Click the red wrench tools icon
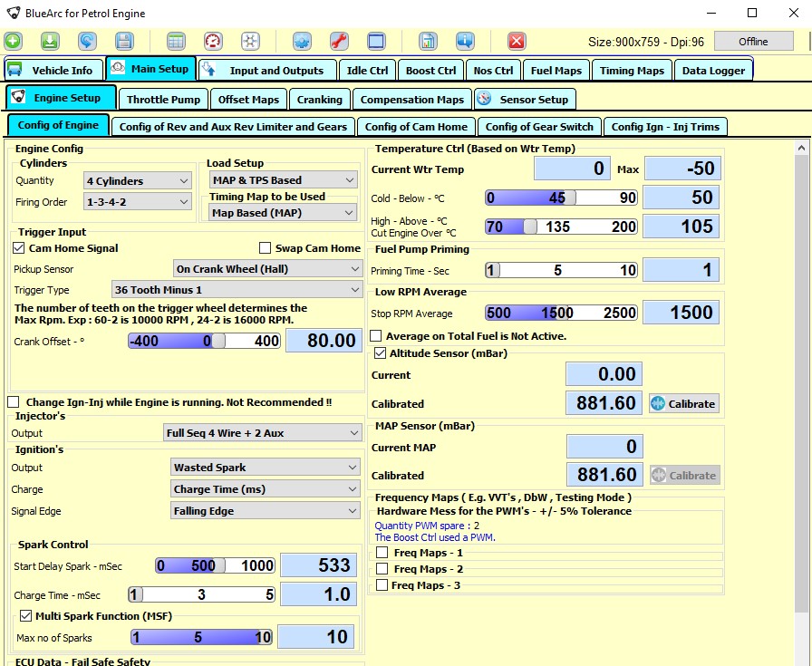The height and width of the screenshot is (666, 812). click(339, 42)
